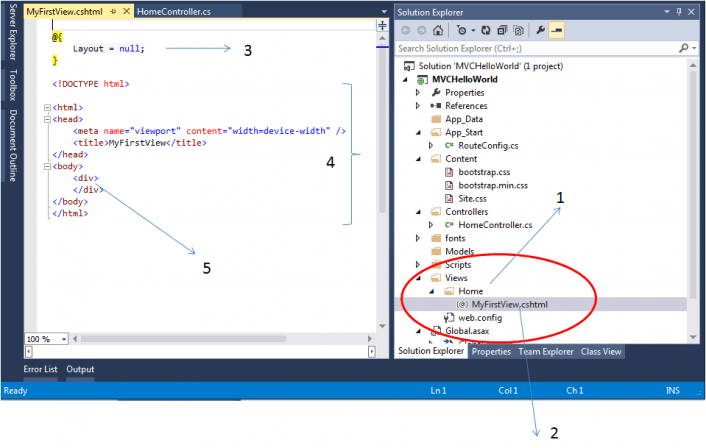
Task: Switch to the Properties bottom tab
Action: [491, 352]
